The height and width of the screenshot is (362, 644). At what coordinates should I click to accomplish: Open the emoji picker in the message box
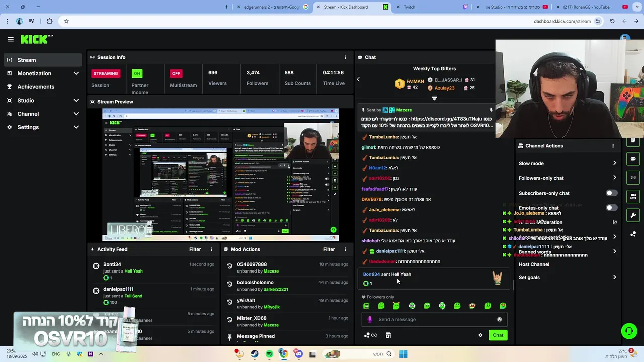pyautogui.click(x=499, y=319)
